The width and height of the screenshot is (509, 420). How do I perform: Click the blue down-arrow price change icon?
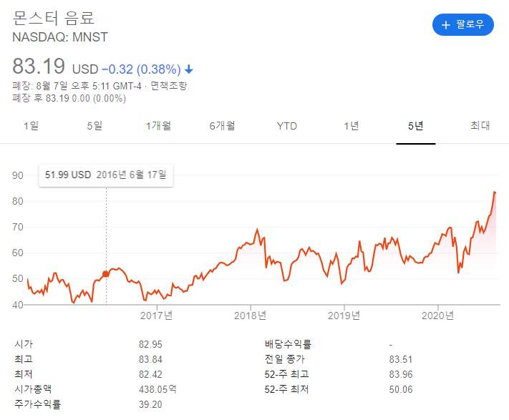click(189, 69)
